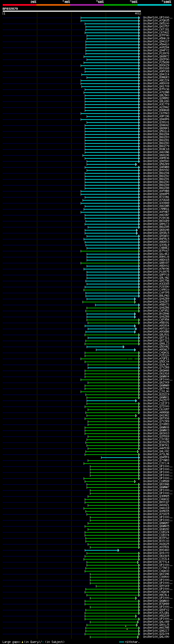Select hit label UniRef100_B9HHU8
The height and width of the screenshot is (644, 174).
tap(156, 110)
